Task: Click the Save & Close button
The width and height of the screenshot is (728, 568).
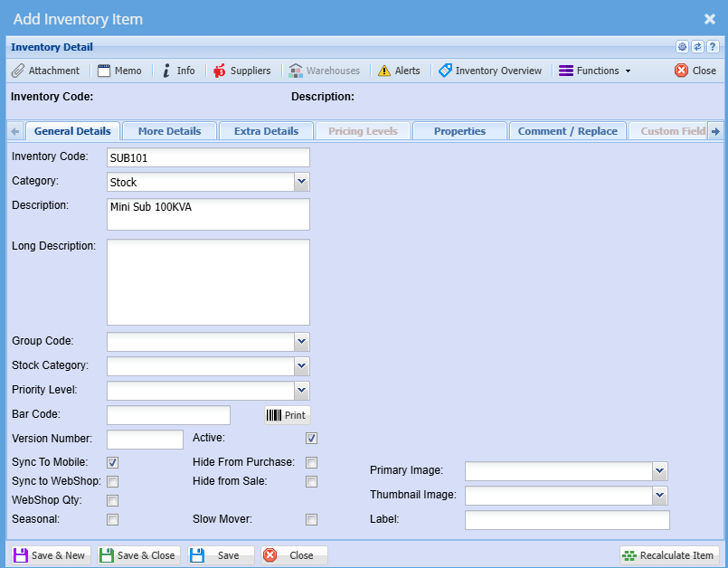Action: pos(138,555)
